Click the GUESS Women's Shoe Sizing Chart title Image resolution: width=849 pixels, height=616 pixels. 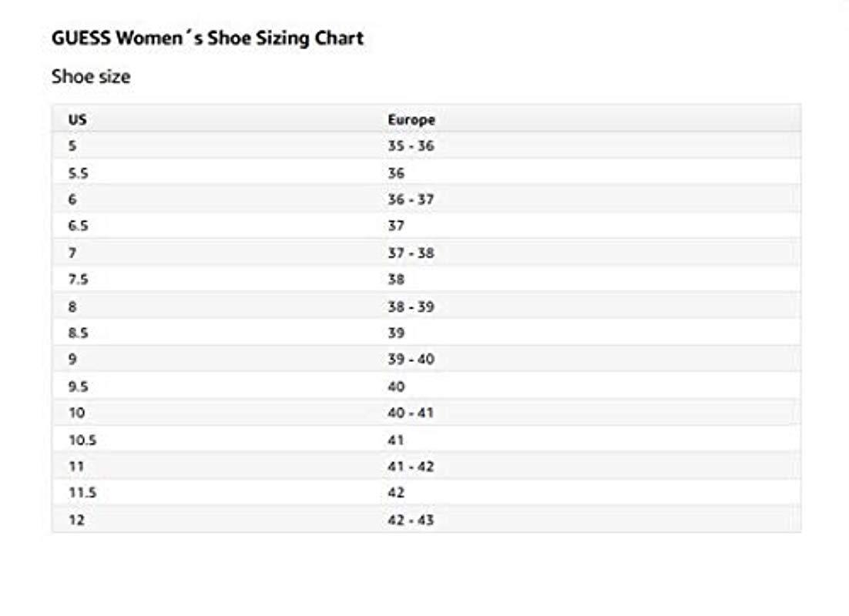tap(207, 38)
